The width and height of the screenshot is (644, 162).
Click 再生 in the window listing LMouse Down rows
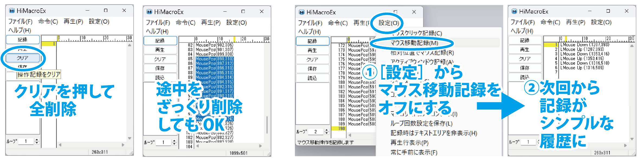pos(525,49)
